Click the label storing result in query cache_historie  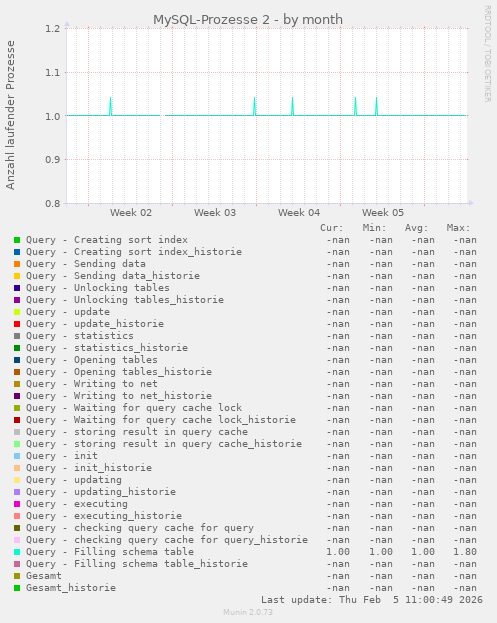pyautogui.click(x=188, y=444)
